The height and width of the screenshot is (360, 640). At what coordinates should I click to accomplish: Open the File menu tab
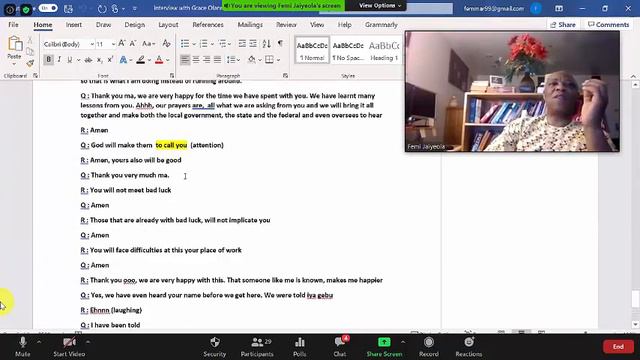click(x=13, y=24)
